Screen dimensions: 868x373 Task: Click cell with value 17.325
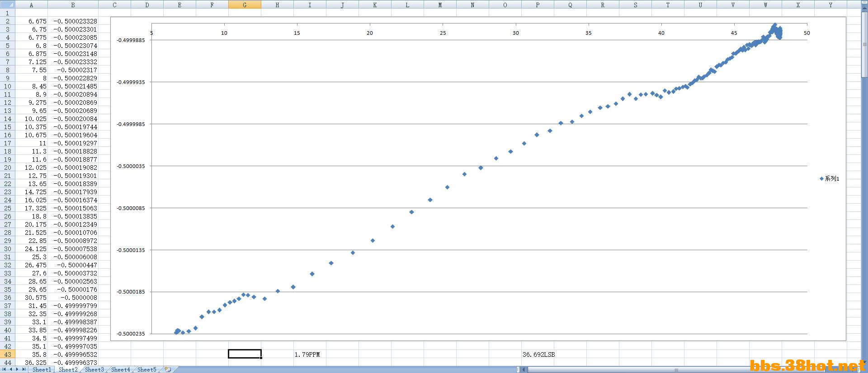[31, 208]
